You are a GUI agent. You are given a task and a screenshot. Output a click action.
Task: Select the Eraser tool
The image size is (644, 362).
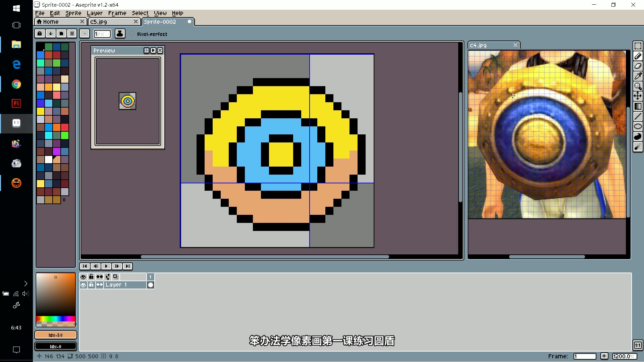(638, 66)
